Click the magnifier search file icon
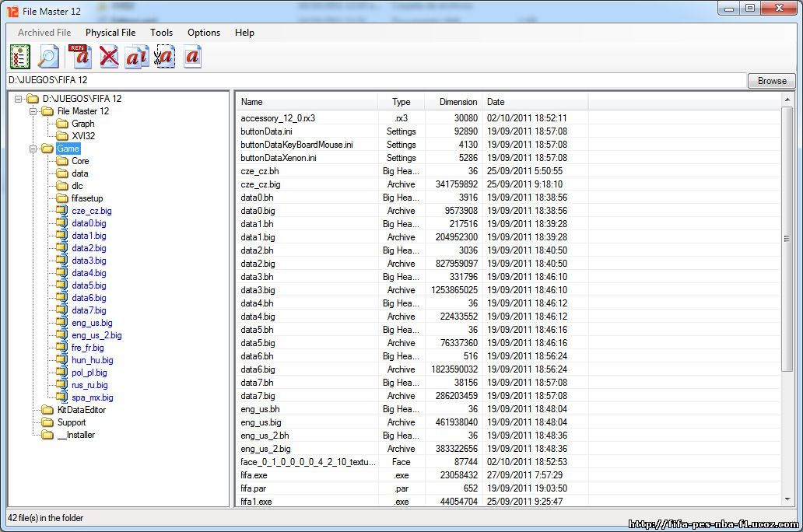 [49, 56]
